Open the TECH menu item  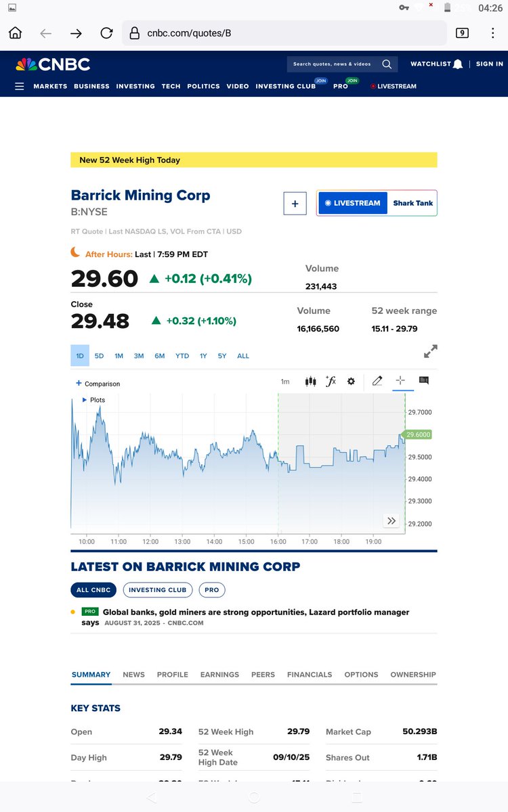click(x=171, y=87)
